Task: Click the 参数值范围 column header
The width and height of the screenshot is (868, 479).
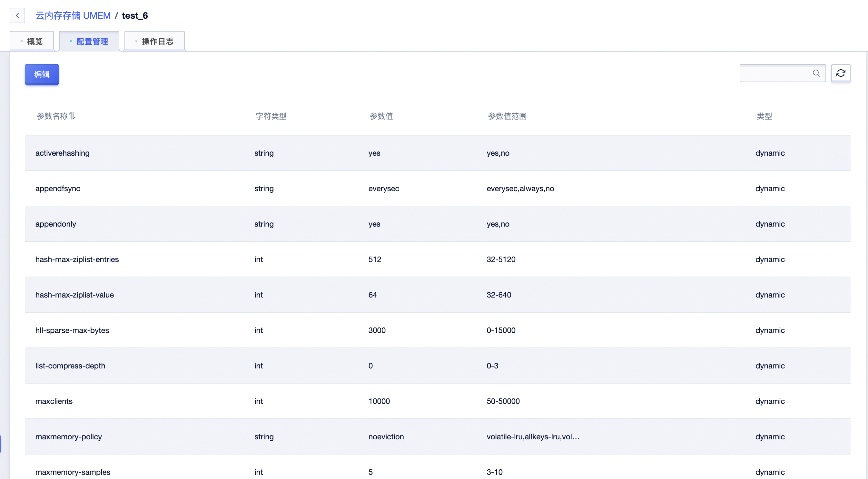Action: click(x=507, y=116)
